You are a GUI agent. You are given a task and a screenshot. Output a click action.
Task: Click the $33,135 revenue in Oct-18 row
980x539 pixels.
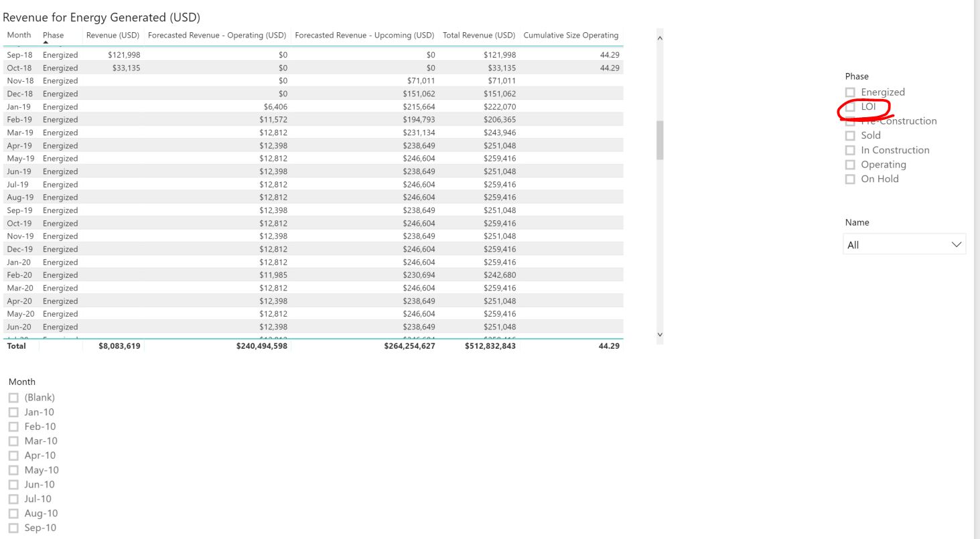126,68
